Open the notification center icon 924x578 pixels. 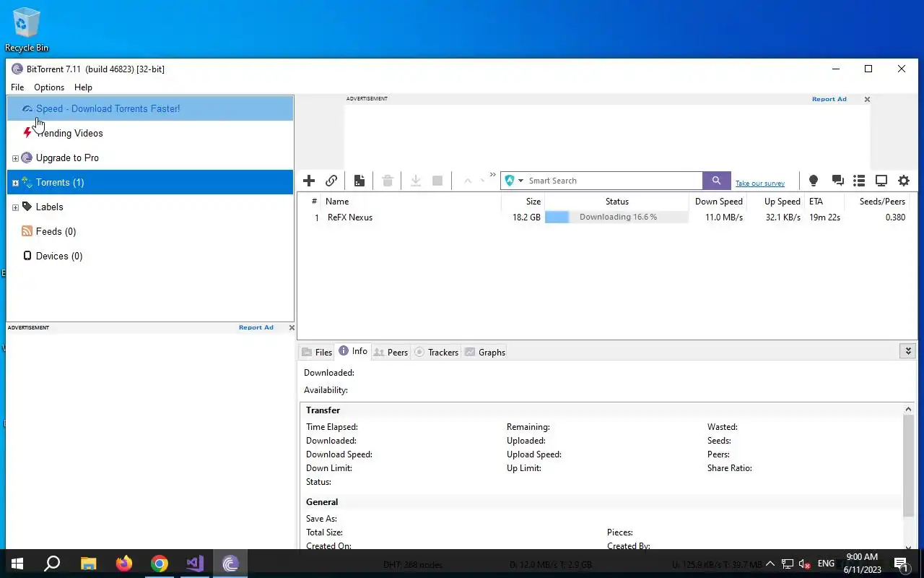[x=901, y=564]
